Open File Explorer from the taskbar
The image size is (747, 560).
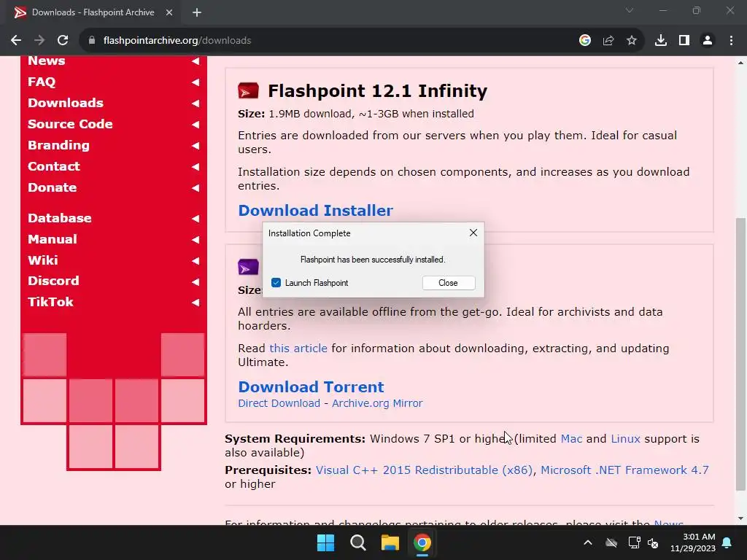[x=390, y=542]
